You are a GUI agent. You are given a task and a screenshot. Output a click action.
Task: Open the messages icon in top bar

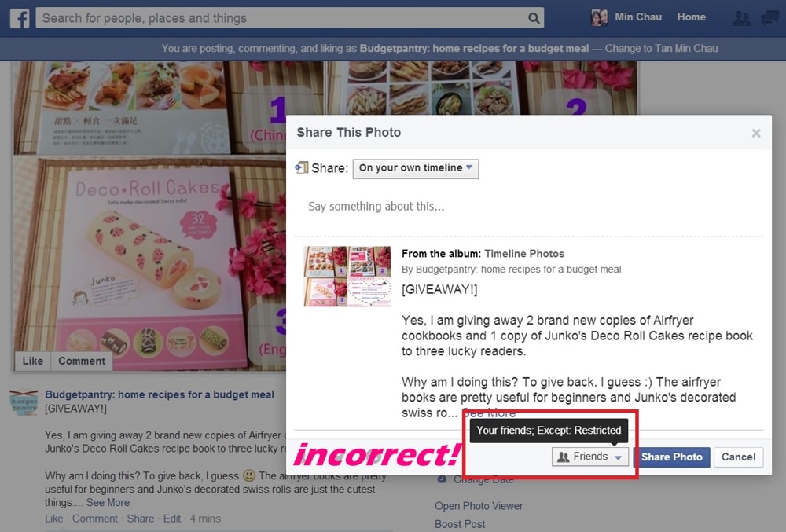tap(769, 19)
